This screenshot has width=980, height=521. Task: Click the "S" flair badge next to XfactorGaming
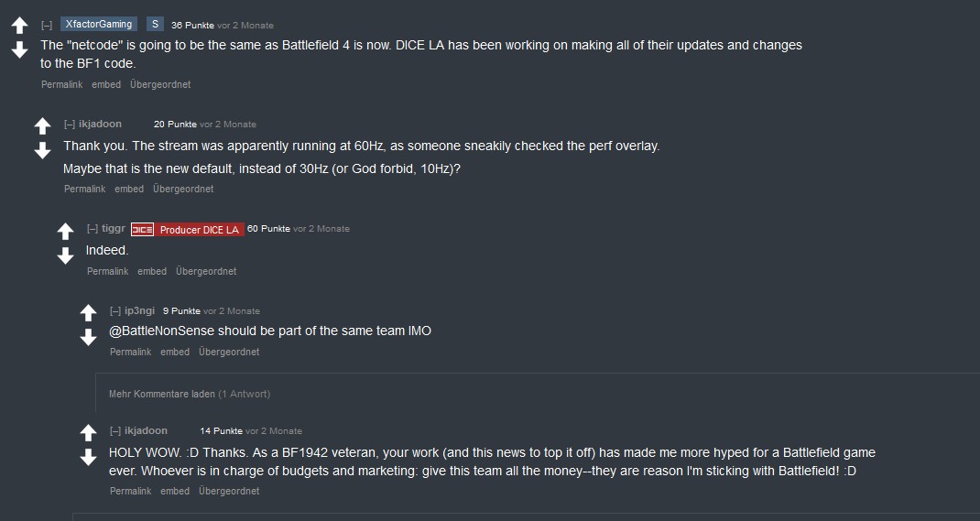pos(155,25)
